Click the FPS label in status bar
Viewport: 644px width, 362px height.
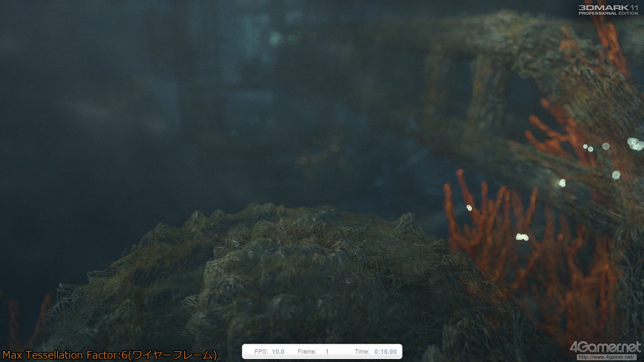click(261, 352)
